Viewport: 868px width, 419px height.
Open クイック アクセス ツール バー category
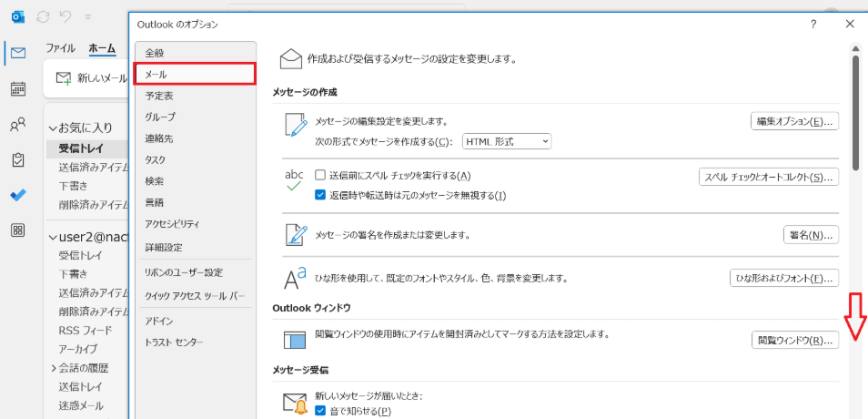[x=195, y=295]
